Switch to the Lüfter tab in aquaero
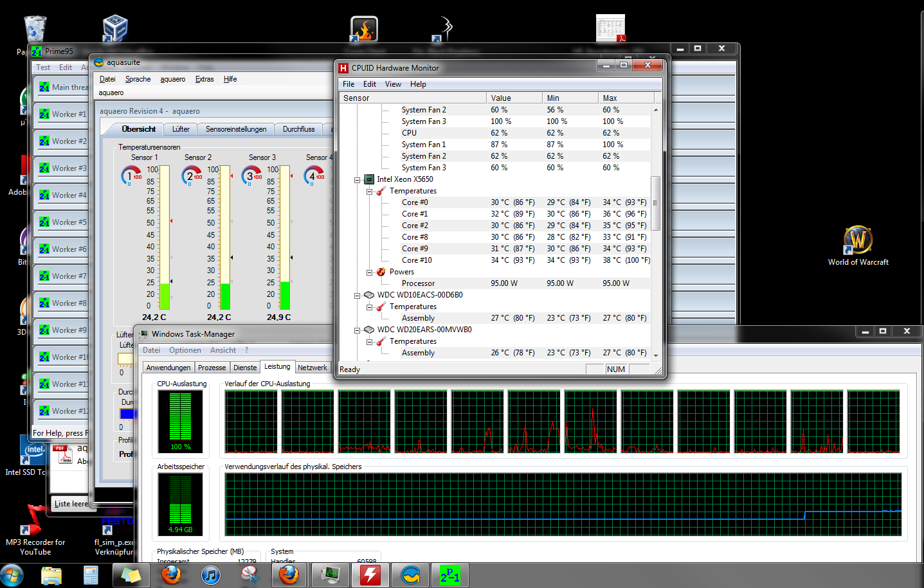Viewport: 924px width, 588px height. tap(181, 129)
